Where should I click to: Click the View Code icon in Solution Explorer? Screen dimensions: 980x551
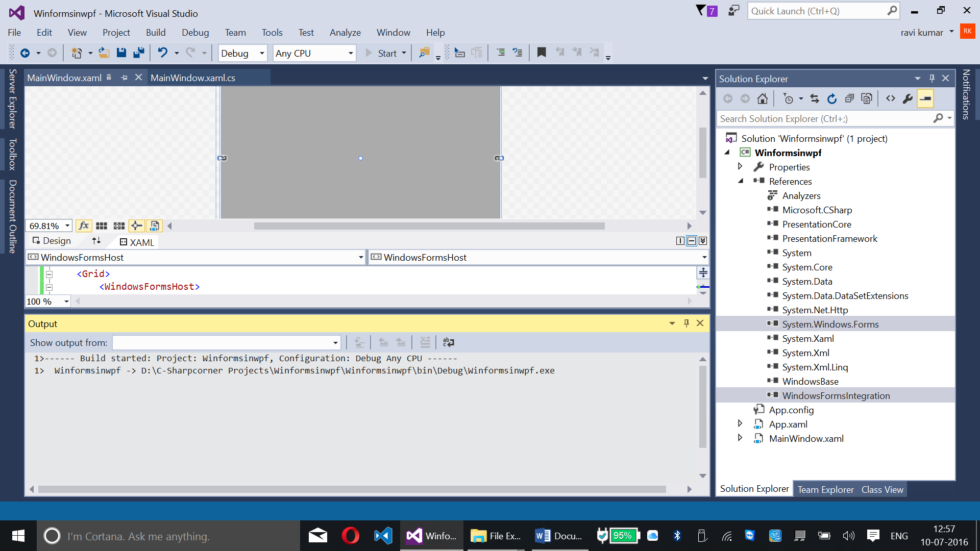pos(891,98)
